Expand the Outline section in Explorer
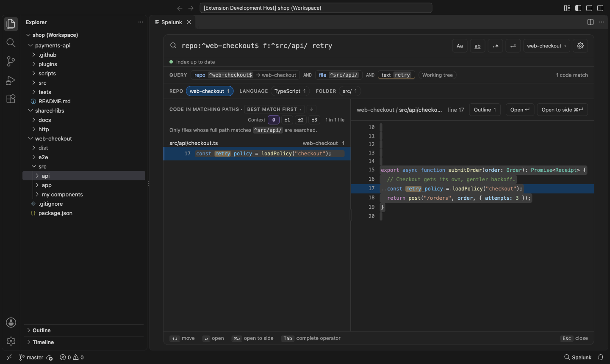 [x=85, y=330]
